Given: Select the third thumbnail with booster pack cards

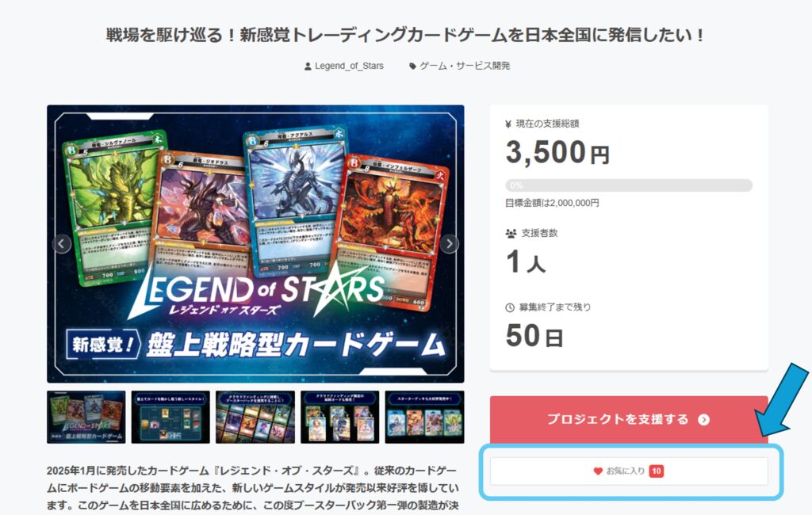Looking at the screenshot, I should 255,418.
